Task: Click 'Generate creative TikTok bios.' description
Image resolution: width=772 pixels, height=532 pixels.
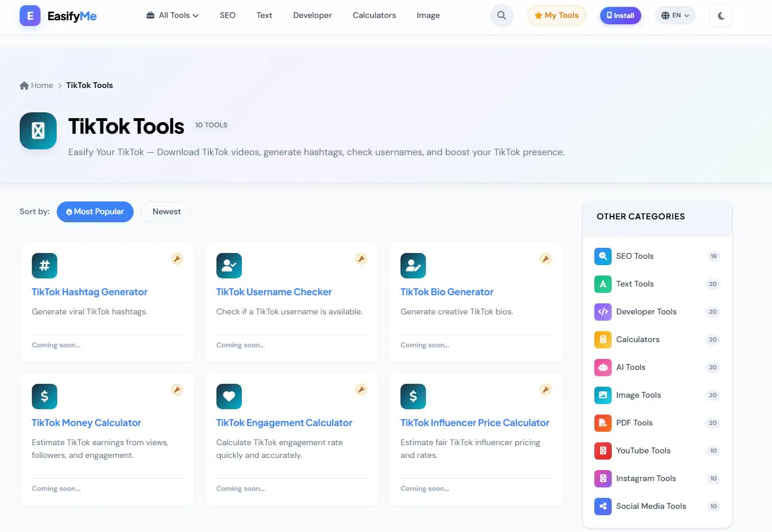Action: (x=457, y=312)
